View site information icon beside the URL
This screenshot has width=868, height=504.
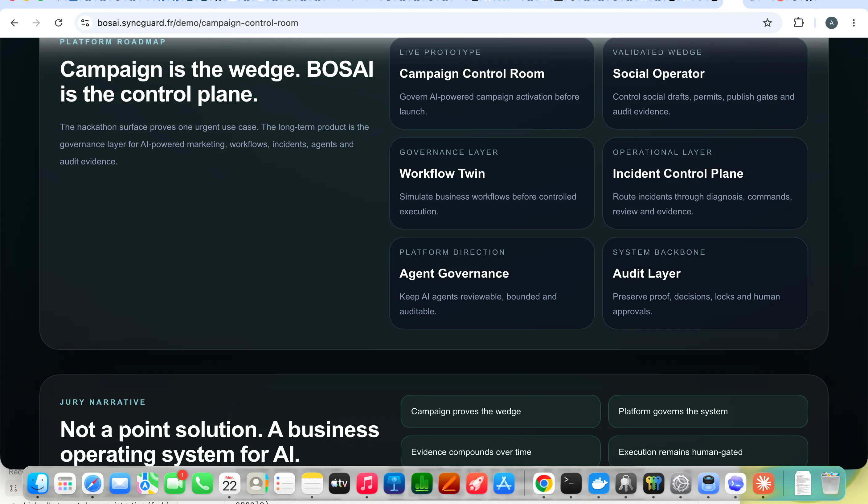85,23
